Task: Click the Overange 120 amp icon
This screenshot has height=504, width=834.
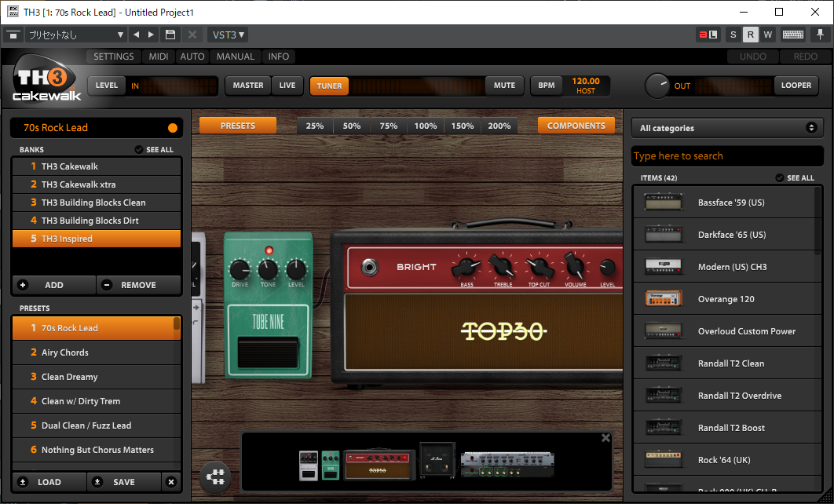Action: pyautogui.click(x=664, y=299)
